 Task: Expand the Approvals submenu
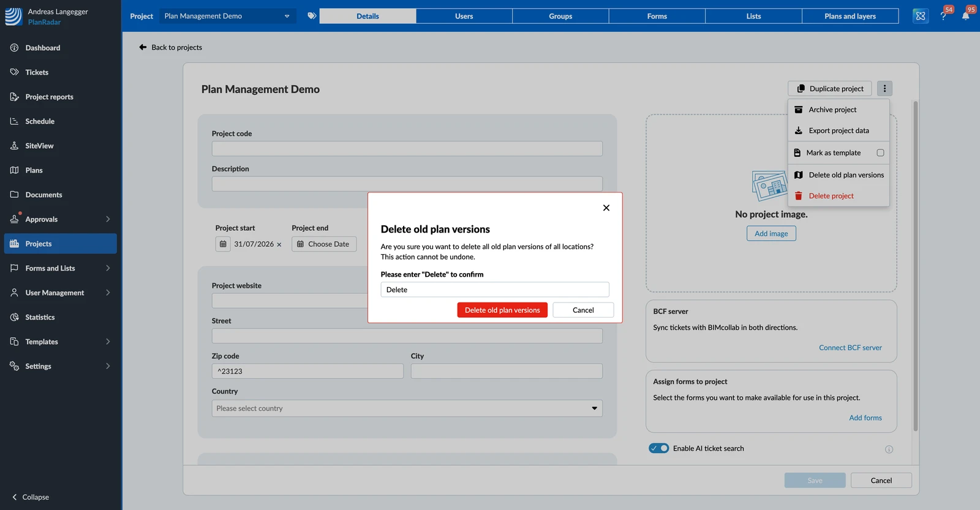point(108,219)
